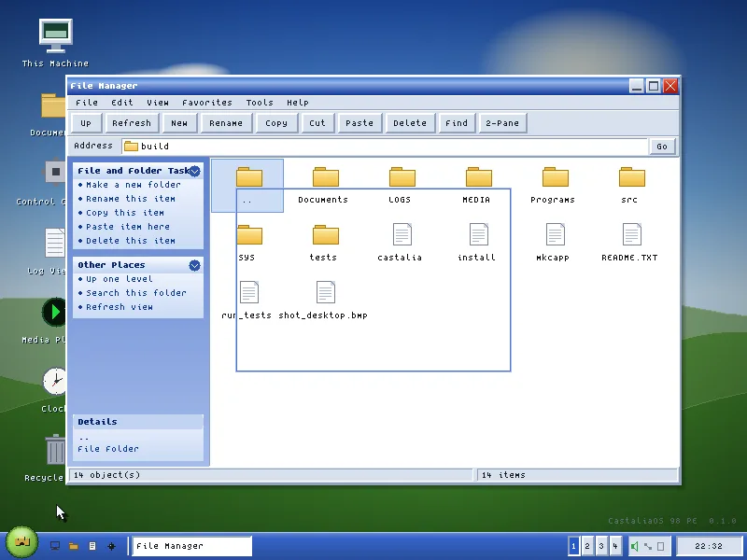Image resolution: width=747 pixels, height=560 pixels.
Task: Click the Copy toolbar button
Action: (x=276, y=123)
